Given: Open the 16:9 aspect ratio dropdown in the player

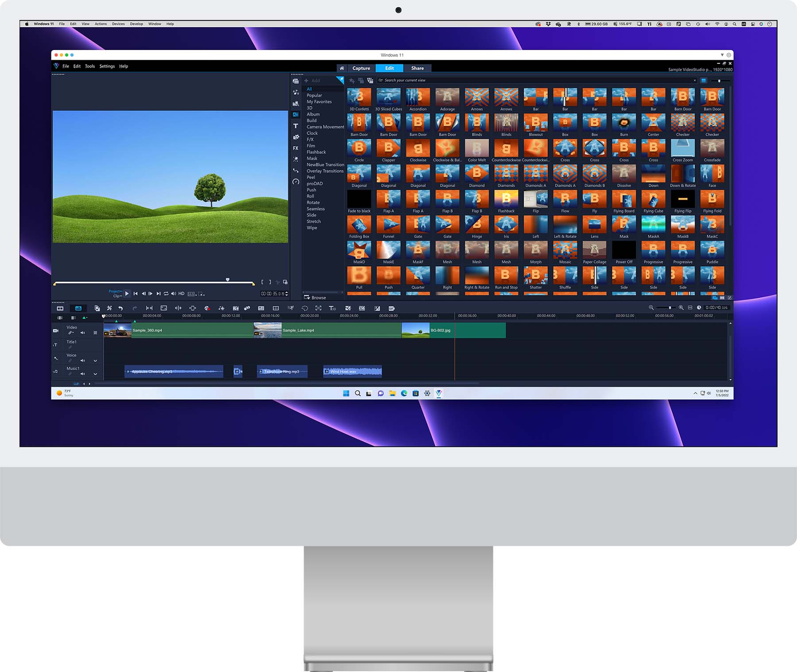Looking at the screenshot, I should 190,293.
